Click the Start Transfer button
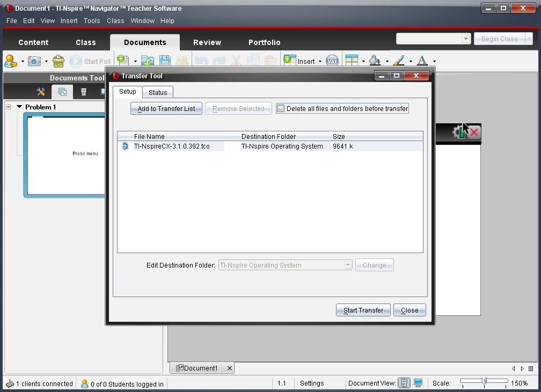Viewport: 541px width, 392px height. point(363,310)
